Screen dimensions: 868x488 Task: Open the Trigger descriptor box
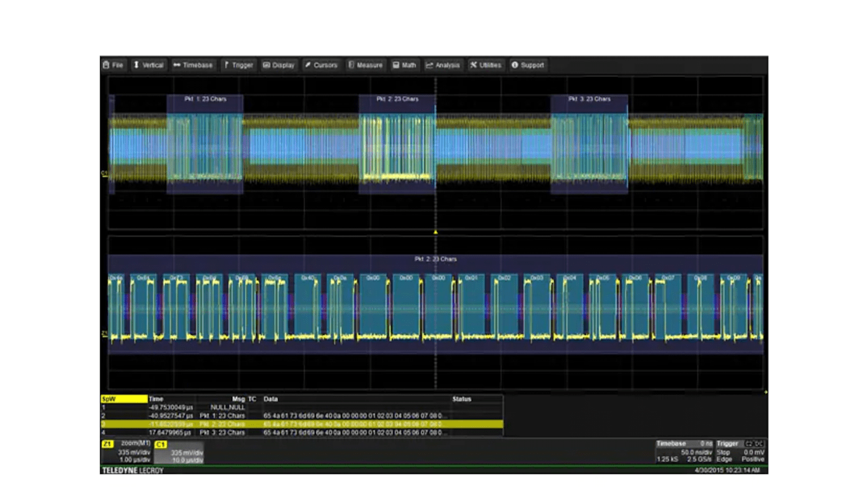coord(740,451)
